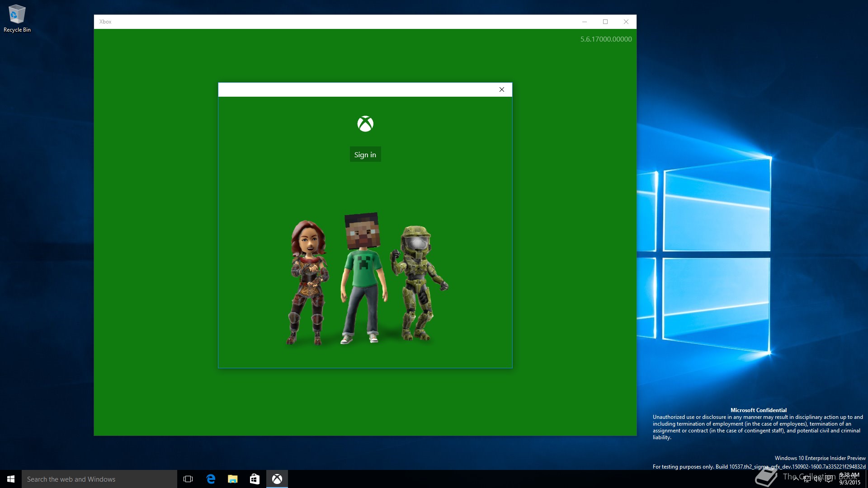Click the taskbar clock showing 9/3/2015

(x=849, y=479)
